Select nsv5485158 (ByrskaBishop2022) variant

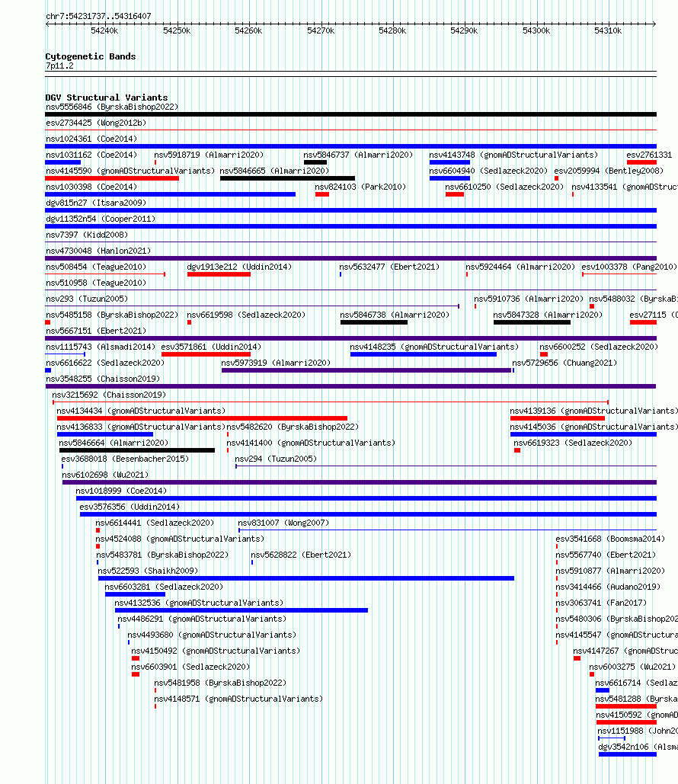click(112, 315)
